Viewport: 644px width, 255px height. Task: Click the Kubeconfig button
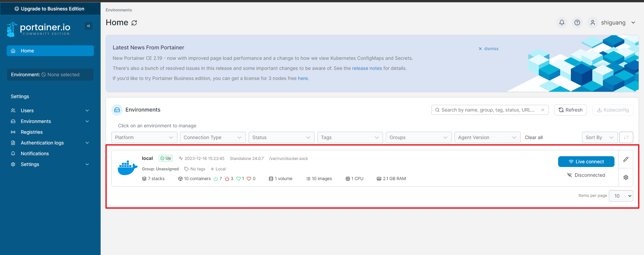coord(613,110)
